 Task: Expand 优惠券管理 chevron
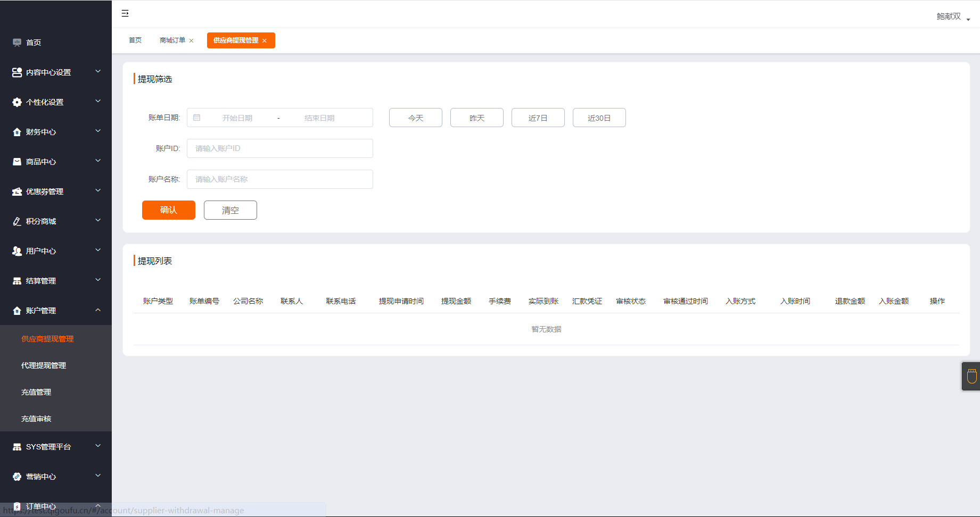(98, 190)
